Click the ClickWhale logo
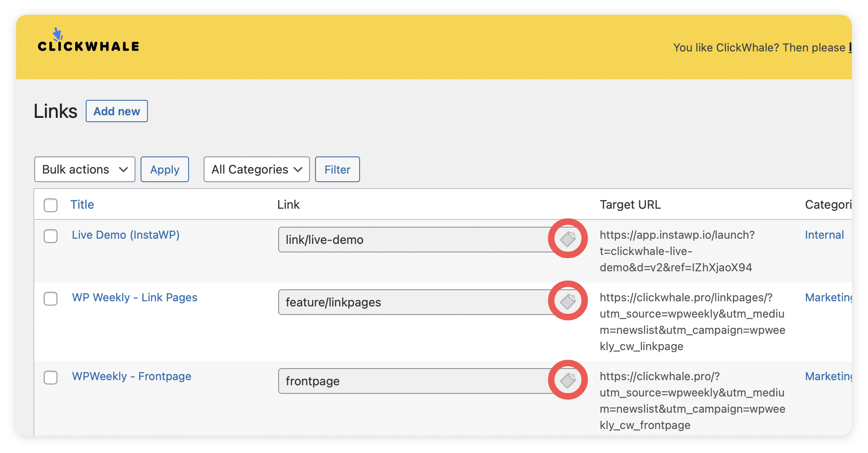868x453 pixels. 88,40
